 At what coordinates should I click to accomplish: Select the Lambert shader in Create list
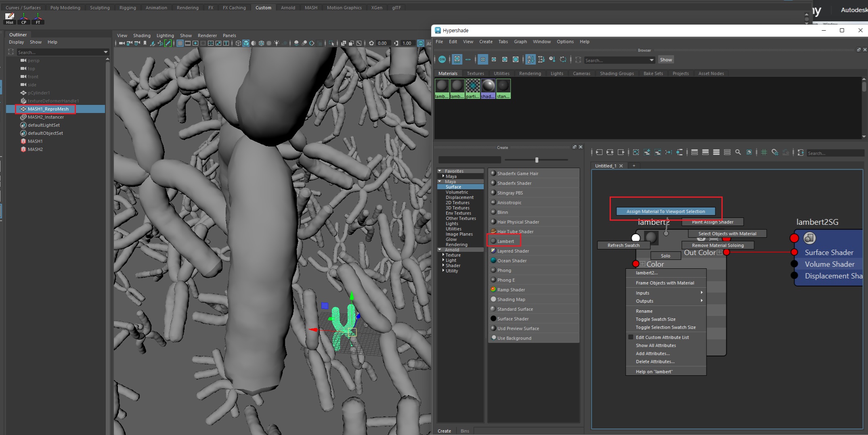click(x=505, y=241)
